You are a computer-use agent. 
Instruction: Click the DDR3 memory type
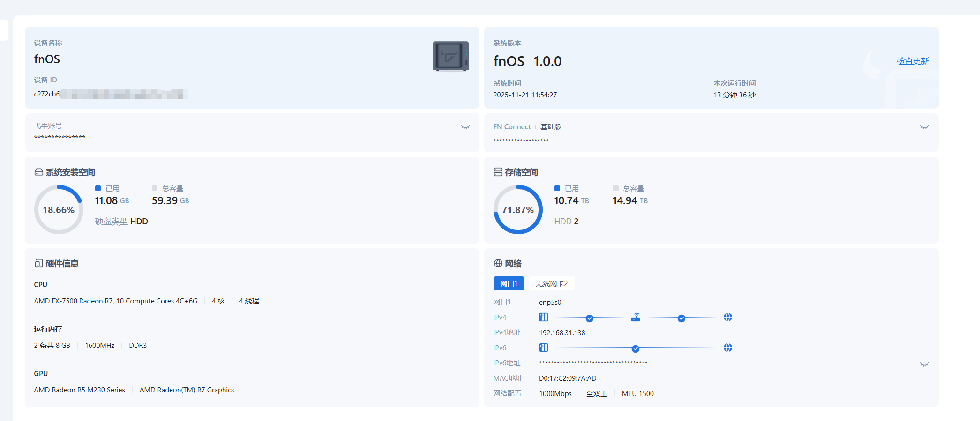coord(138,346)
